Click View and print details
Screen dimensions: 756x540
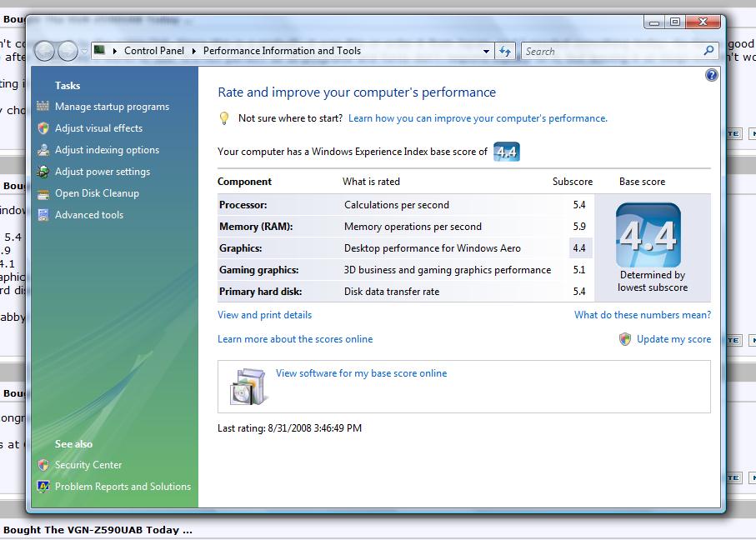click(265, 315)
